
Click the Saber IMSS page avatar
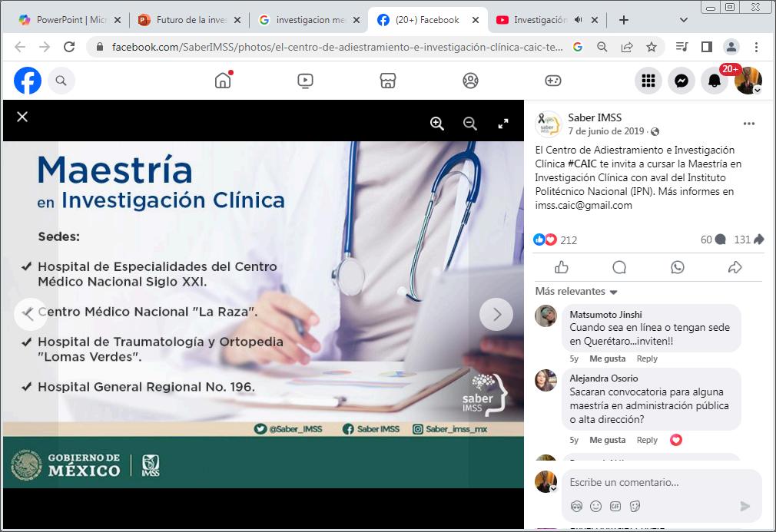point(549,124)
